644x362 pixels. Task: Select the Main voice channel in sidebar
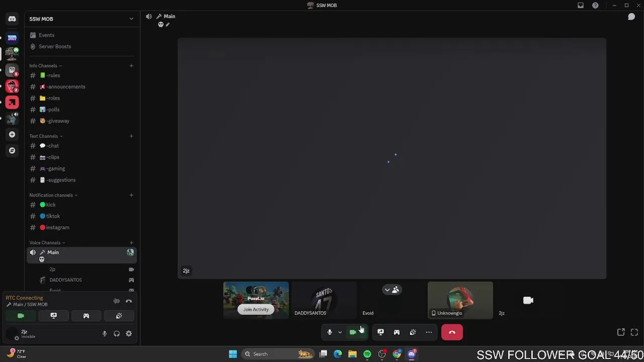point(82,255)
